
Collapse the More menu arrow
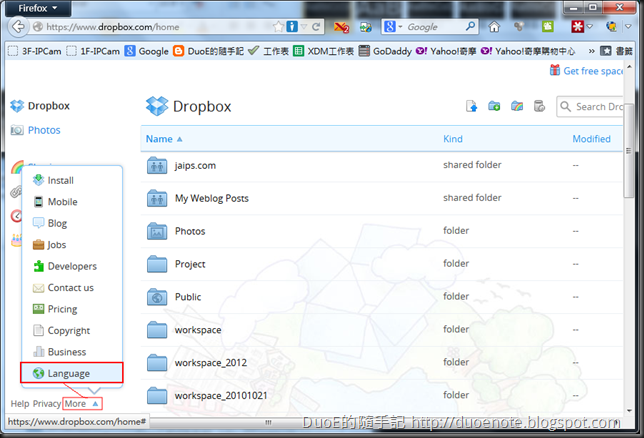pos(95,404)
